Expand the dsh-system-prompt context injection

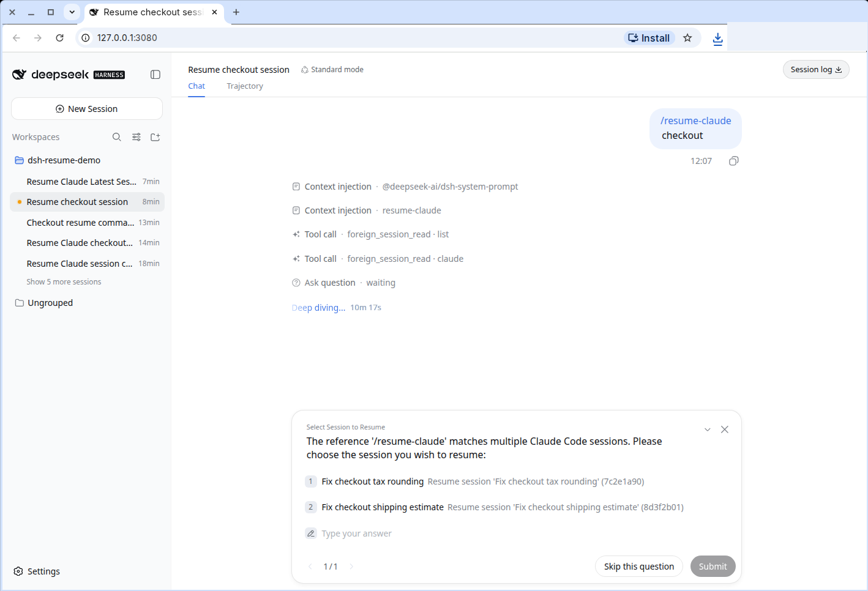tap(405, 187)
